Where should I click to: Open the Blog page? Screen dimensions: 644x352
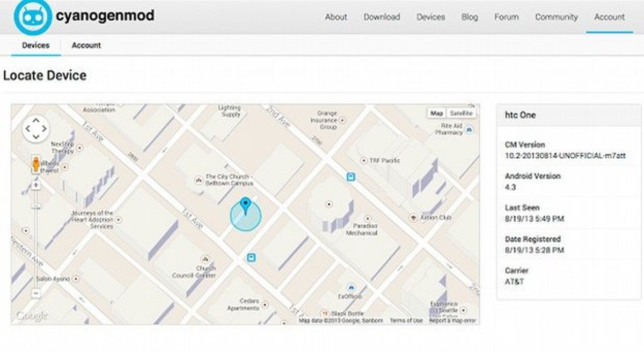pyautogui.click(x=470, y=17)
